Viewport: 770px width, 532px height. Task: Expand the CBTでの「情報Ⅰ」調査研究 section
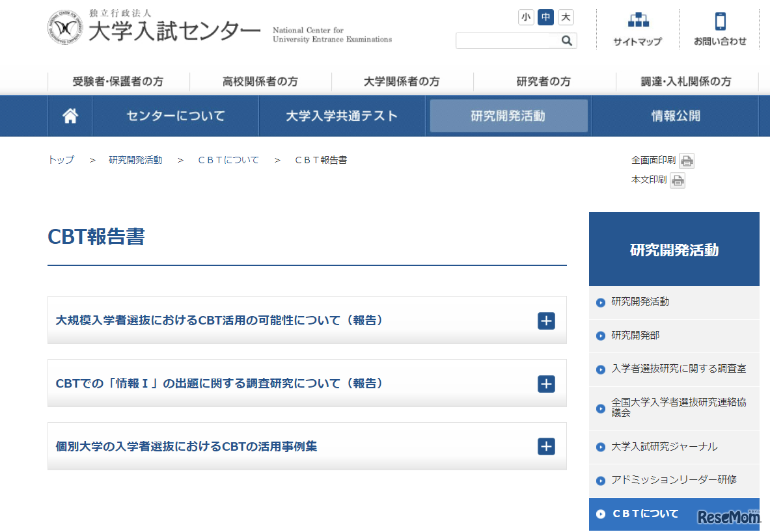tap(545, 384)
